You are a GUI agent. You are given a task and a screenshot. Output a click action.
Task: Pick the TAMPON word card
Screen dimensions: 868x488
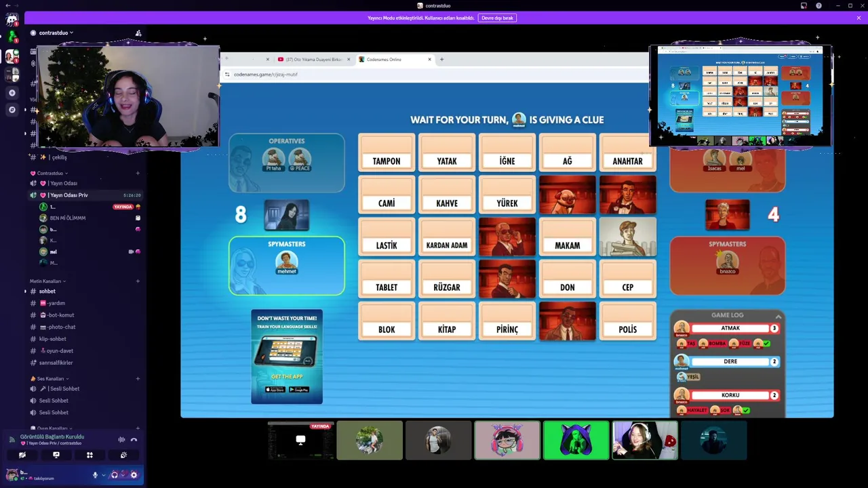387,153
